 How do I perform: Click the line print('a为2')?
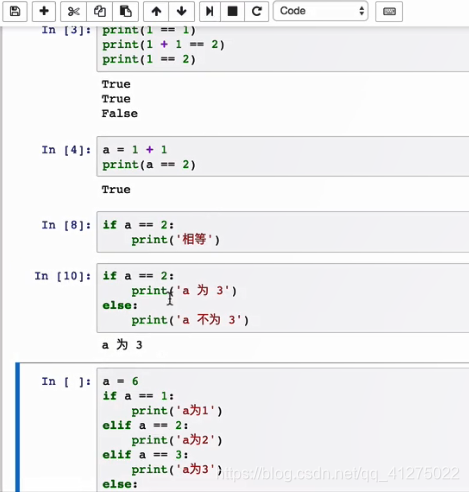177,440
